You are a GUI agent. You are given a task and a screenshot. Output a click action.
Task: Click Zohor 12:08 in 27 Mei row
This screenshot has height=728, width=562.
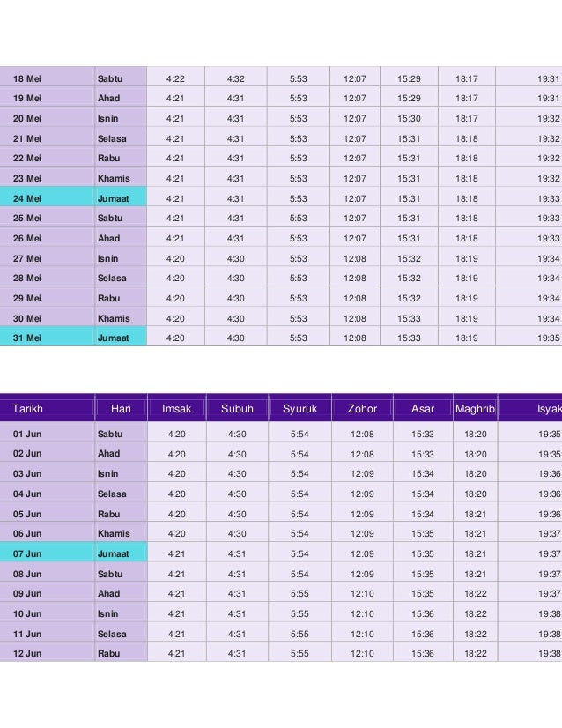(x=355, y=258)
